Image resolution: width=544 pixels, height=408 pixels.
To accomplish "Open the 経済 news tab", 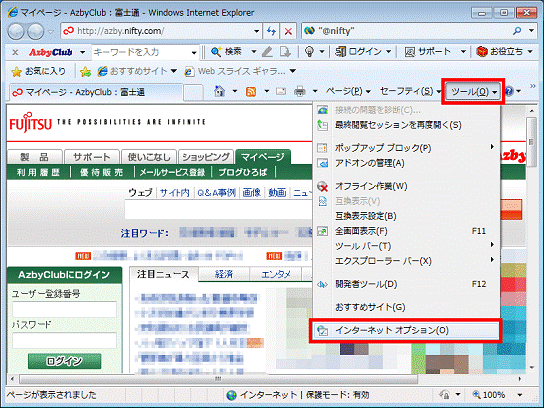I will [x=224, y=274].
